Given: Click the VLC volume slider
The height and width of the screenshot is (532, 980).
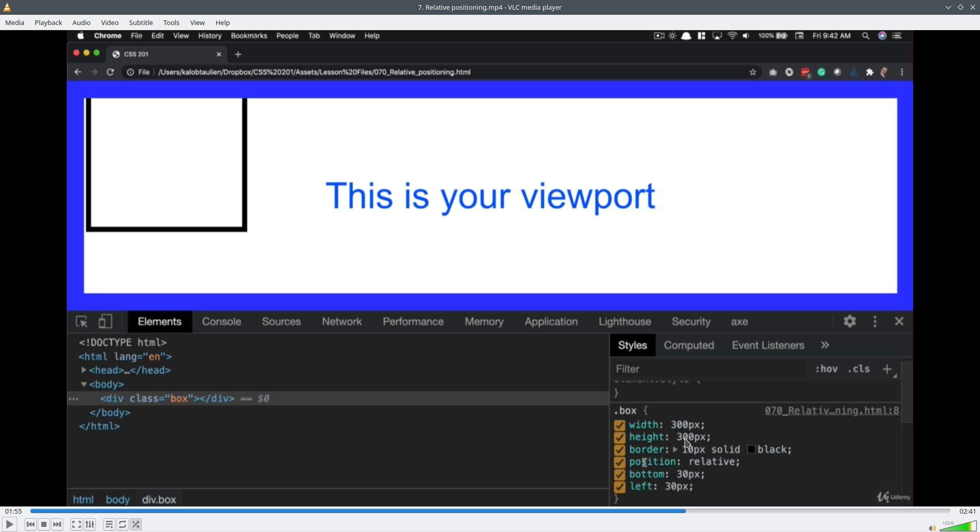Looking at the screenshot, I should point(958,526).
